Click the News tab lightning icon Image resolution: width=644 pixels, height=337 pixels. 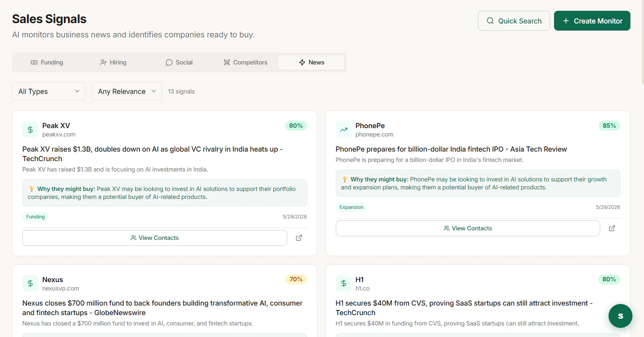point(302,62)
